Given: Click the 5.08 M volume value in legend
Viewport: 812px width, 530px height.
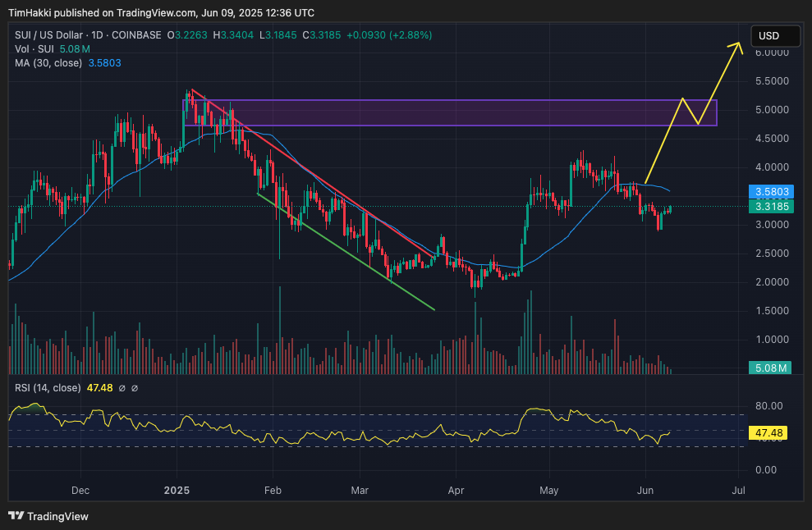Looking at the screenshot, I should 75,49.
